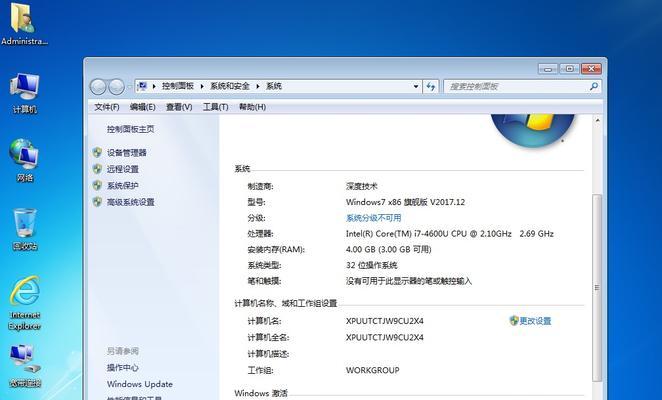Click 计算机全名 value XPUUTCTJW9CU2X4
The width and height of the screenshot is (662, 400).
click(x=385, y=337)
